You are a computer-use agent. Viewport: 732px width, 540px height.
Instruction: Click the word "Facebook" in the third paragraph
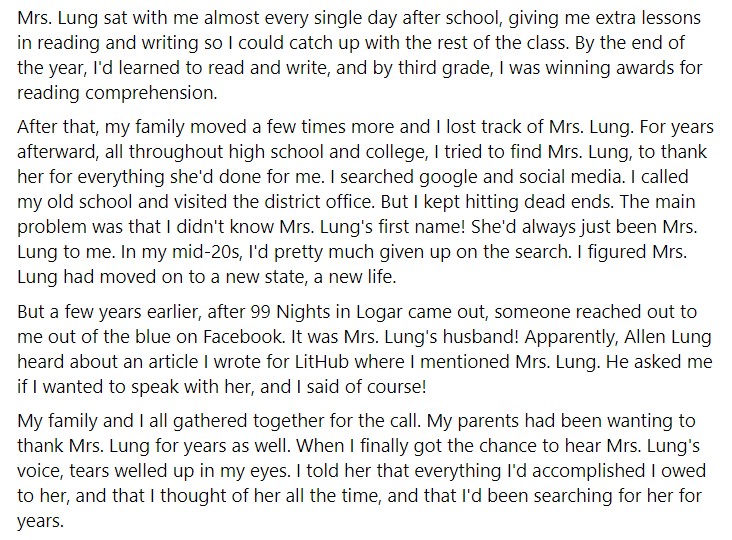[x=243, y=337]
